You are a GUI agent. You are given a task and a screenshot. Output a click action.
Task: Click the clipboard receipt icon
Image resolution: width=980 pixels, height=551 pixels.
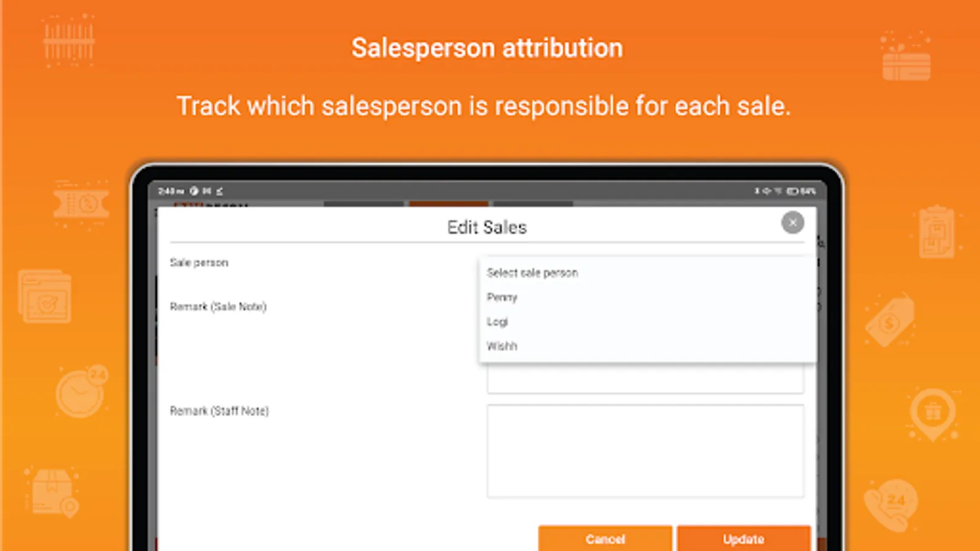pos(937,233)
